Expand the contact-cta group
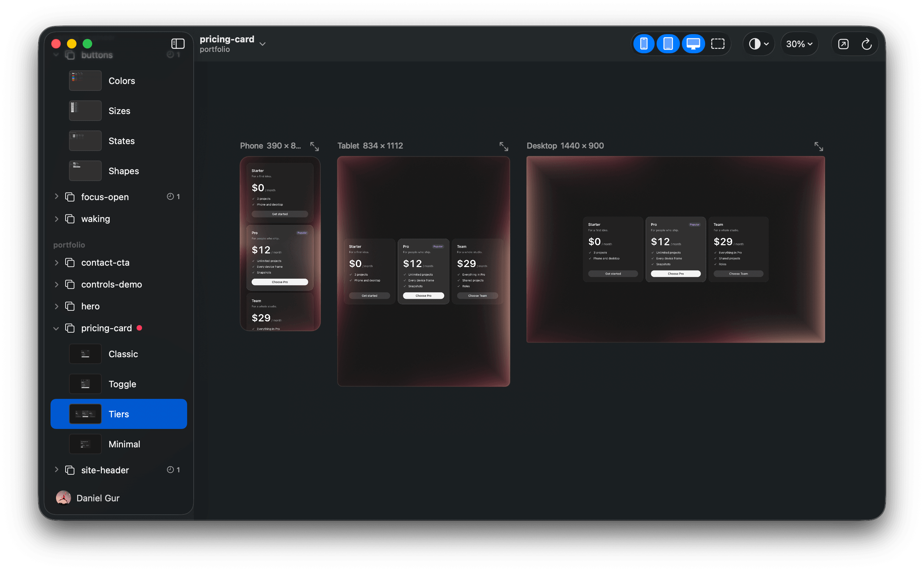 [57, 263]
